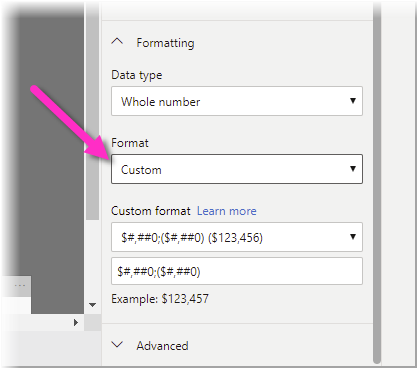The image size is (417, 368).
Task: Collapse the Formatting section
Action: (x=117, y=42)
